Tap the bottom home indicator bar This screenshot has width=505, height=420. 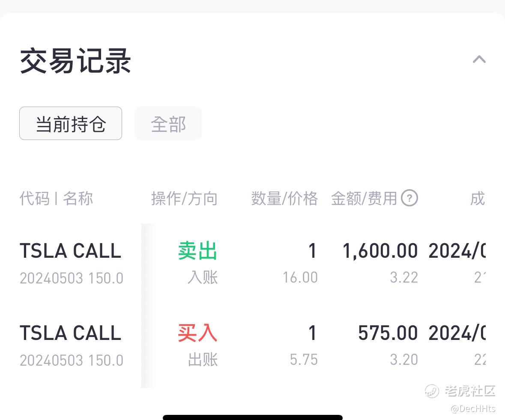coord(253,417)
